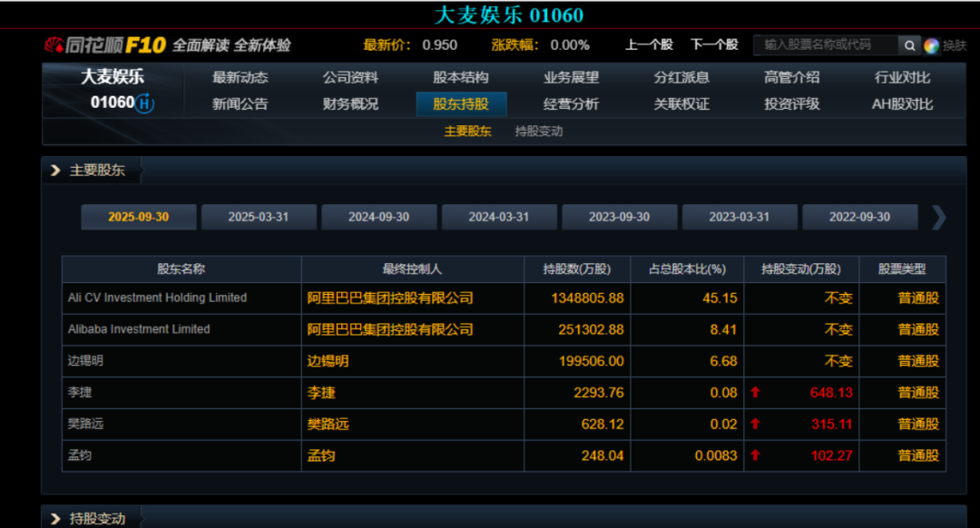Open the 新闻公告 menu
Screen dimensions: 980x528
[240, 103]
